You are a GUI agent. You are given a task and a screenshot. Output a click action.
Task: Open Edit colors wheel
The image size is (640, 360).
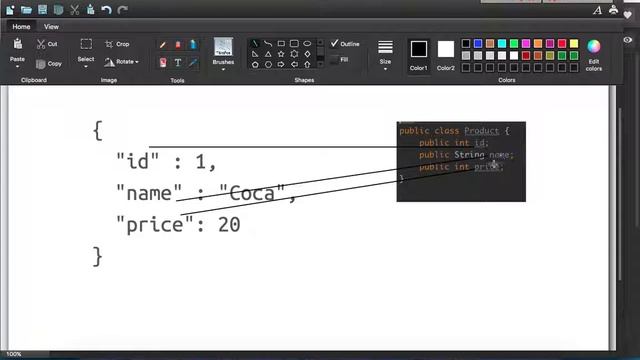click(594, 47)
